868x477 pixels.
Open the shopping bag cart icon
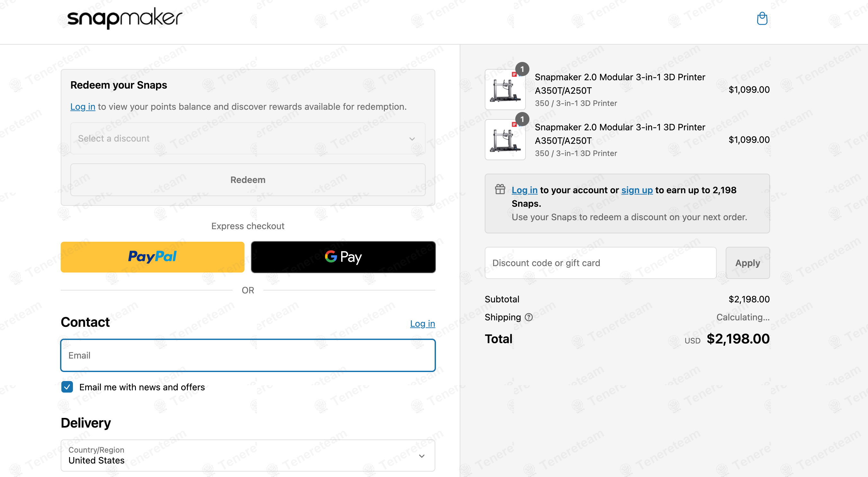click(762, 19)
